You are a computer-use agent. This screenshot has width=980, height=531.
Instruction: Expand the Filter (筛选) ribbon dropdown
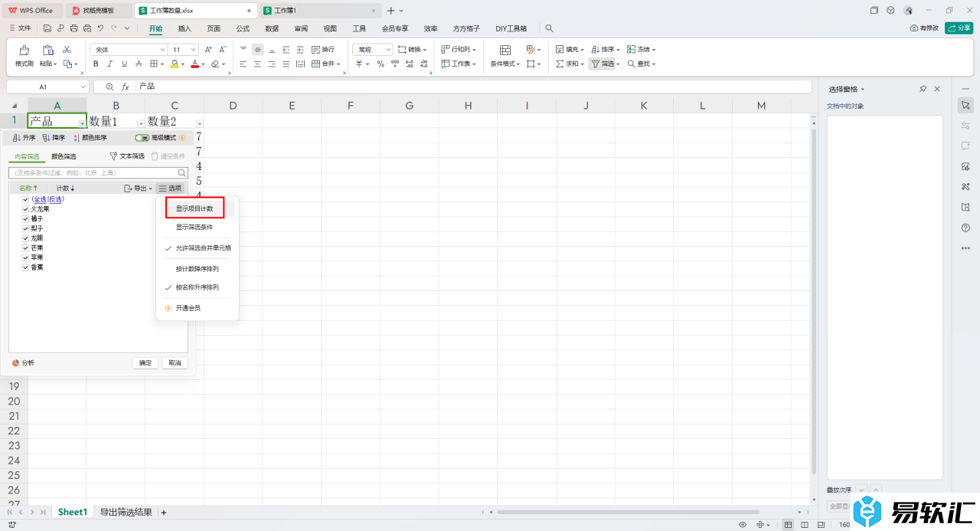pos(619,64)
